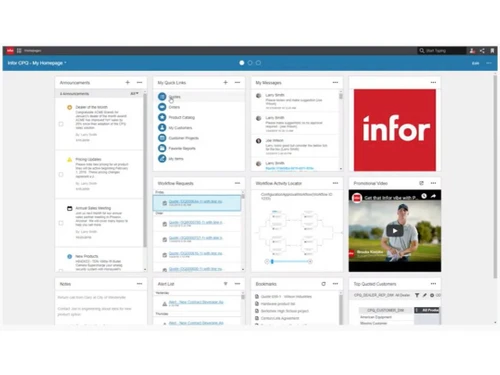
Task: Click the Quotes quick link icon
Action: pyautogui.click(x=162, y=97)
